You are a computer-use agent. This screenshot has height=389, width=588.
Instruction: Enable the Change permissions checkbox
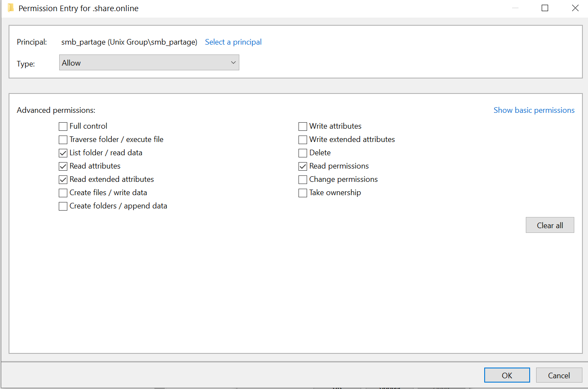(x=303, y=180)
